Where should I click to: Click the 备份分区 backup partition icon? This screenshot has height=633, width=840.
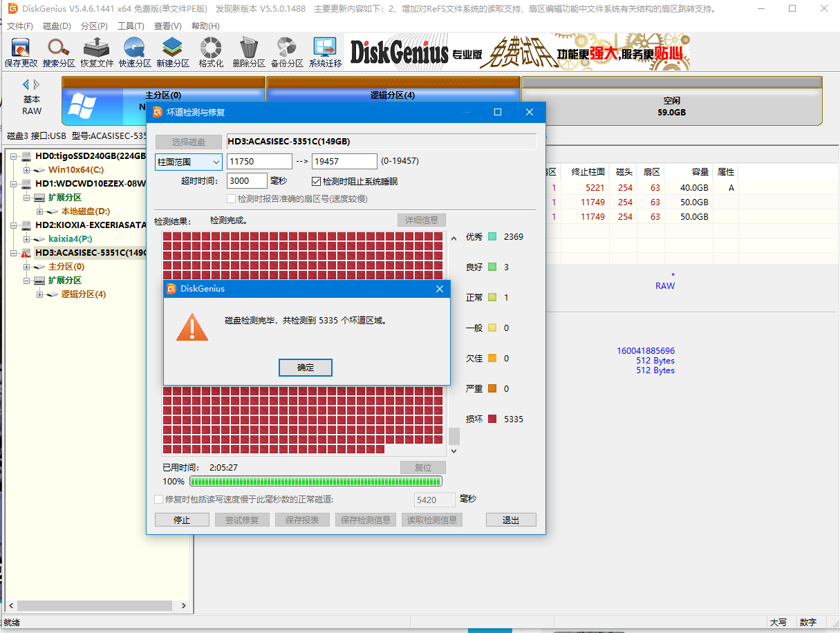click(287, 53)
